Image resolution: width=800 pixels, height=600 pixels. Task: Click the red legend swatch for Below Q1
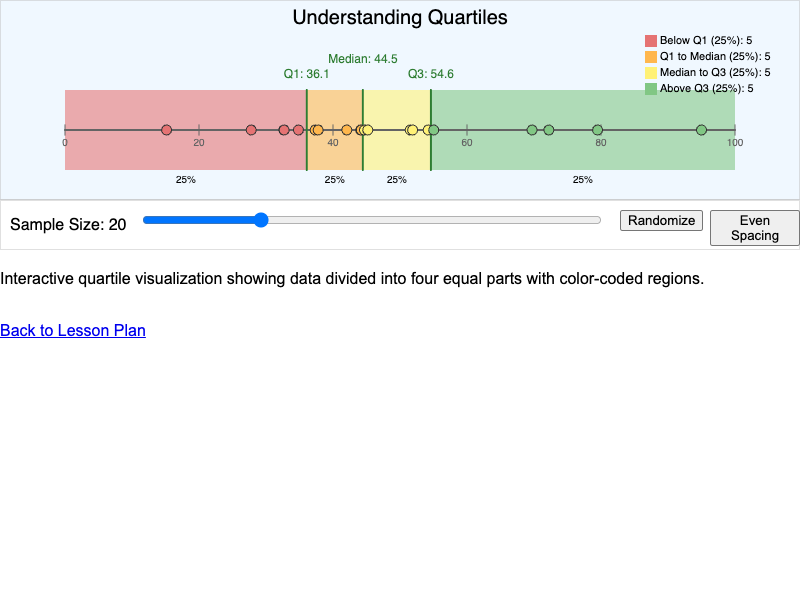[x=651, y=40]
